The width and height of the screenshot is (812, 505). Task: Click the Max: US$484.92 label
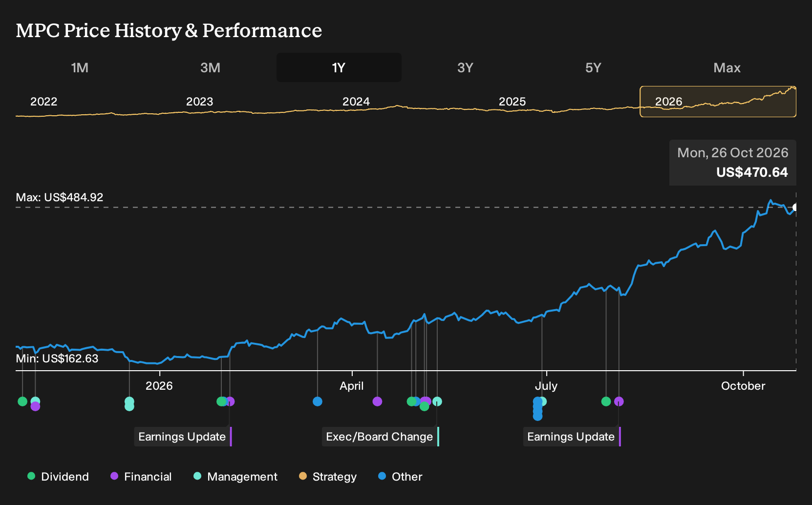60,197
